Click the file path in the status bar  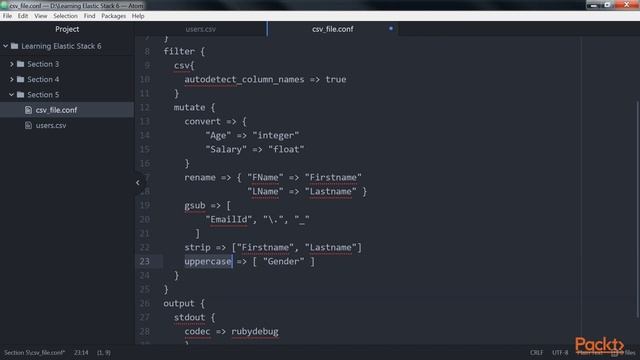[34, 352]
